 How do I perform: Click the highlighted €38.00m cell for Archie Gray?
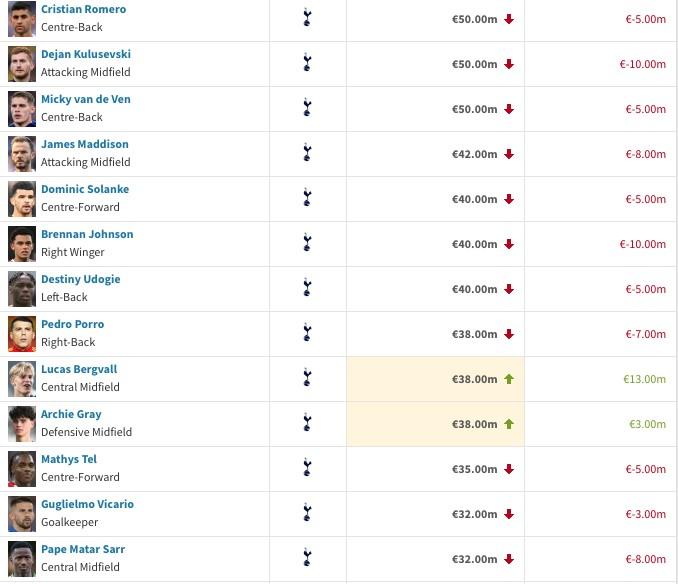click(435, 424)
